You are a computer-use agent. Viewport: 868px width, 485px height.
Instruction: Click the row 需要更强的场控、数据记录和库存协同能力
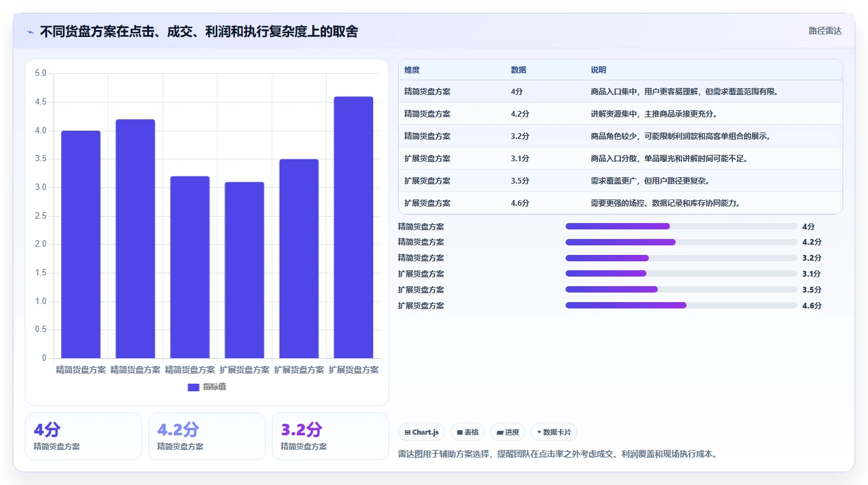coord(620,203)
